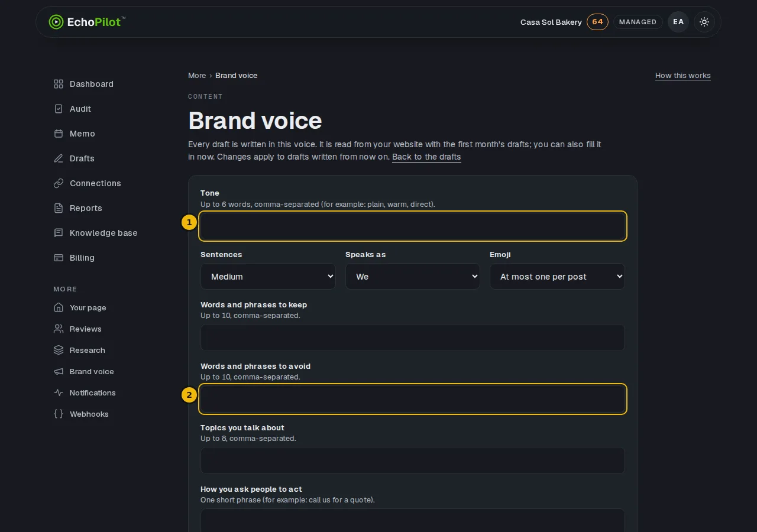The height and width of the screenshot is (532, 757).
Task: Follow the Back to the drafts link
Action: pyautogui.click(x=426, y=157)
